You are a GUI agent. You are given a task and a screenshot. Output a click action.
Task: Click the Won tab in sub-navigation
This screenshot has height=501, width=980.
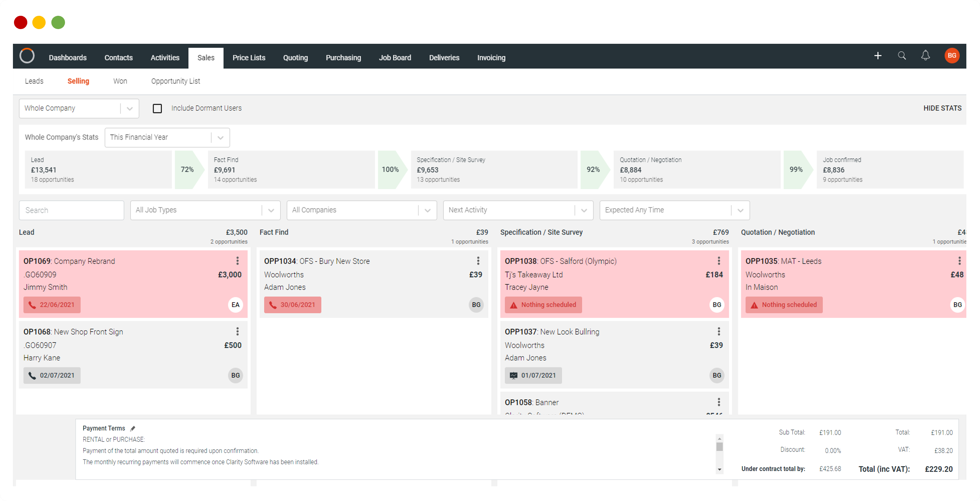[x=120, y=80]
